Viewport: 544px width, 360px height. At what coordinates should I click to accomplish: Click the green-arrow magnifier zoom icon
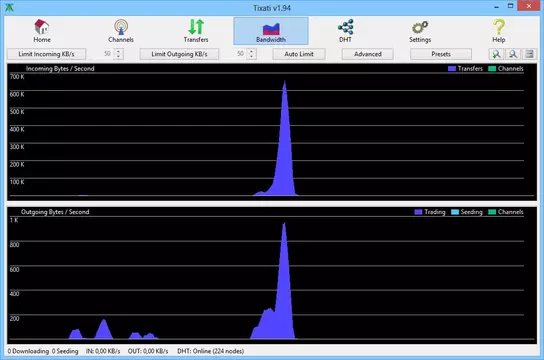coord(496,54)
